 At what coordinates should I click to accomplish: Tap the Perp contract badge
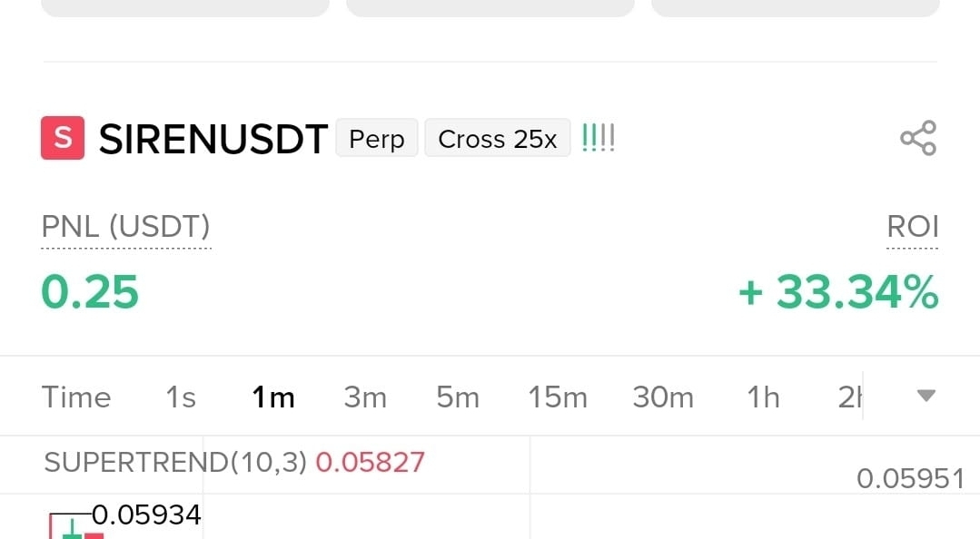point(376,139)
